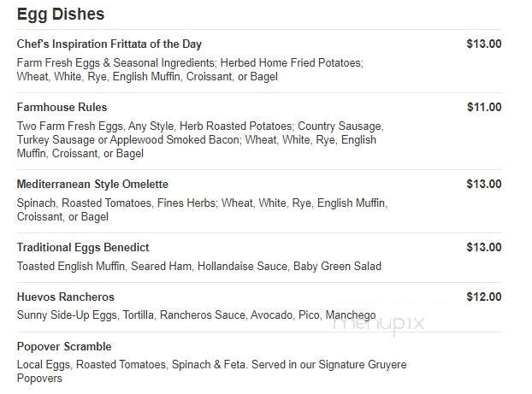Select Chef's Inspiration Frittata of the Day
Screen dimensions: 532x394
[x=109, y=44]
